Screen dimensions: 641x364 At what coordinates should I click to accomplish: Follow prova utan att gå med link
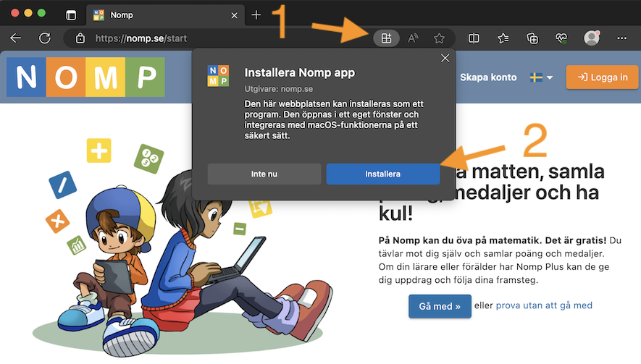[544, 305]
